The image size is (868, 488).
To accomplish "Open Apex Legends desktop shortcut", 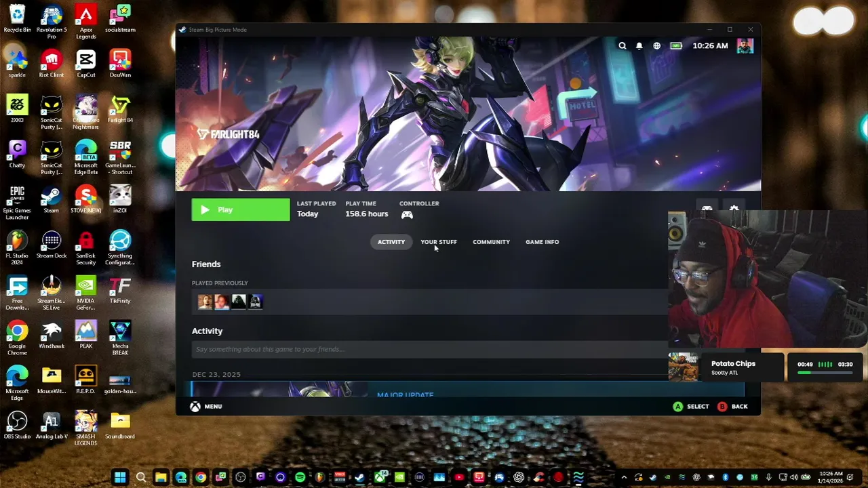I will pos(86,22).
